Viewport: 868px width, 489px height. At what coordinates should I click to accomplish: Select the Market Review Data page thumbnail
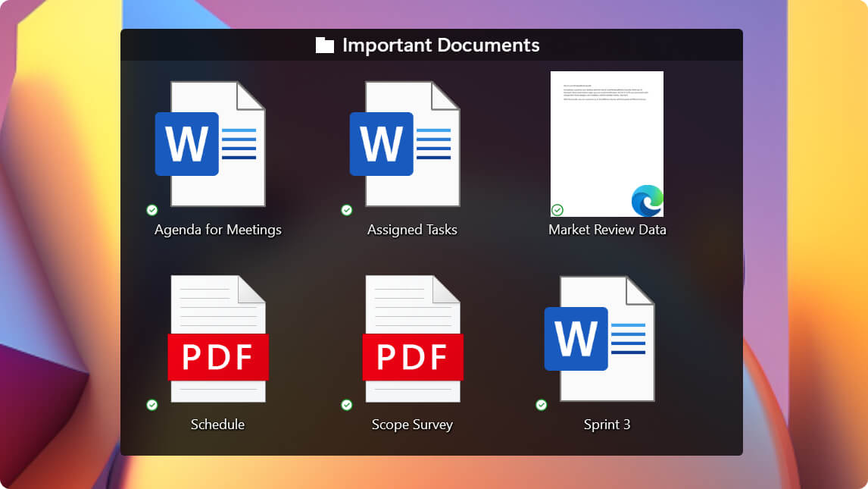[x=607, y=144]
